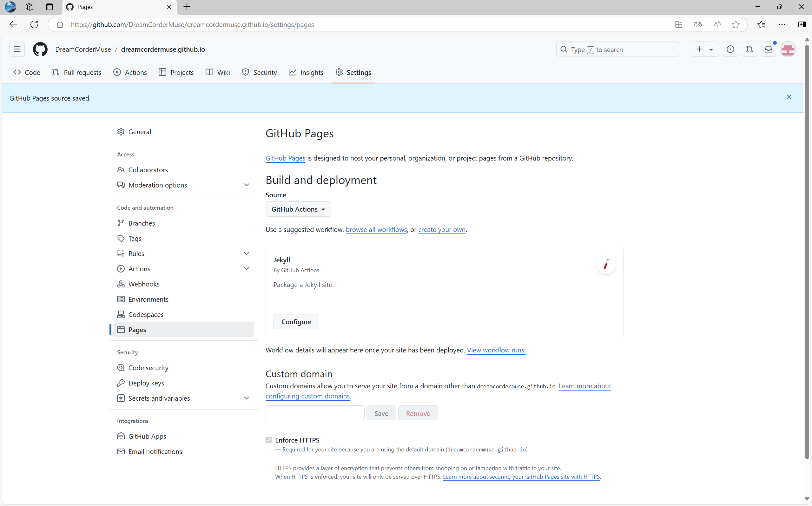Open the Security tab

pyautogui.click(x=259, y=72)
